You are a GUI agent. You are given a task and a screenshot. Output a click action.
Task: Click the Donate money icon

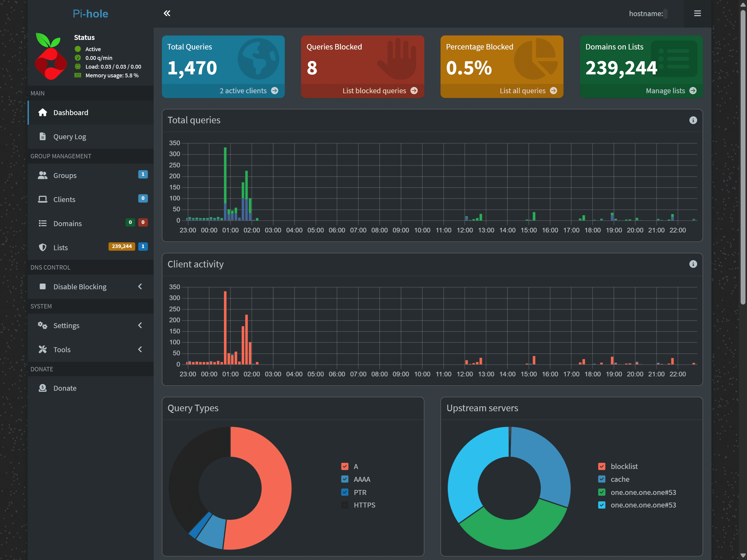tap(43, 388)
